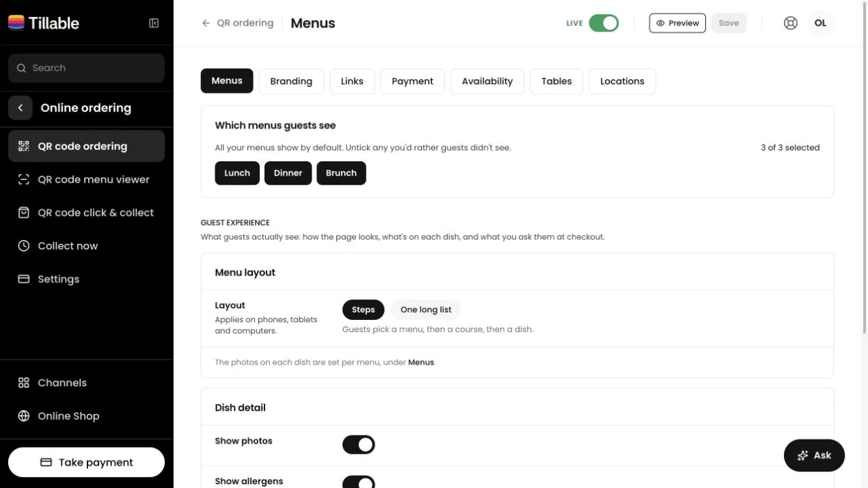Viewport: 868px width, 488px height.
Task: Open the Availability tab
Action: [487, 81]
